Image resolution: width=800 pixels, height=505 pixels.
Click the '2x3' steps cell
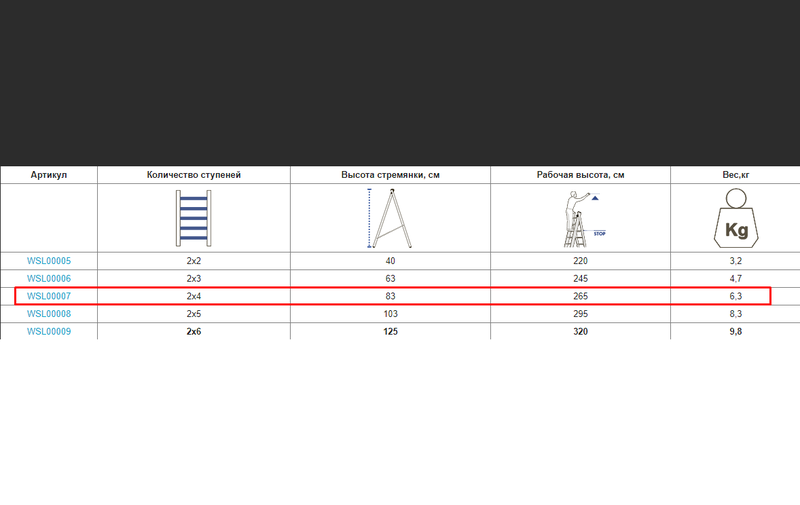click(194, 279)
